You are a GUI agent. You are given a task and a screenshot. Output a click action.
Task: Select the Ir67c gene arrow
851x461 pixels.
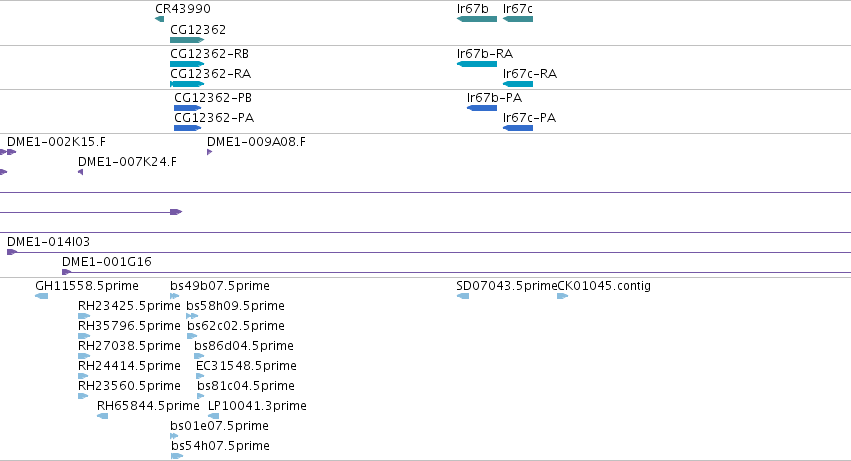coord(518,19)
